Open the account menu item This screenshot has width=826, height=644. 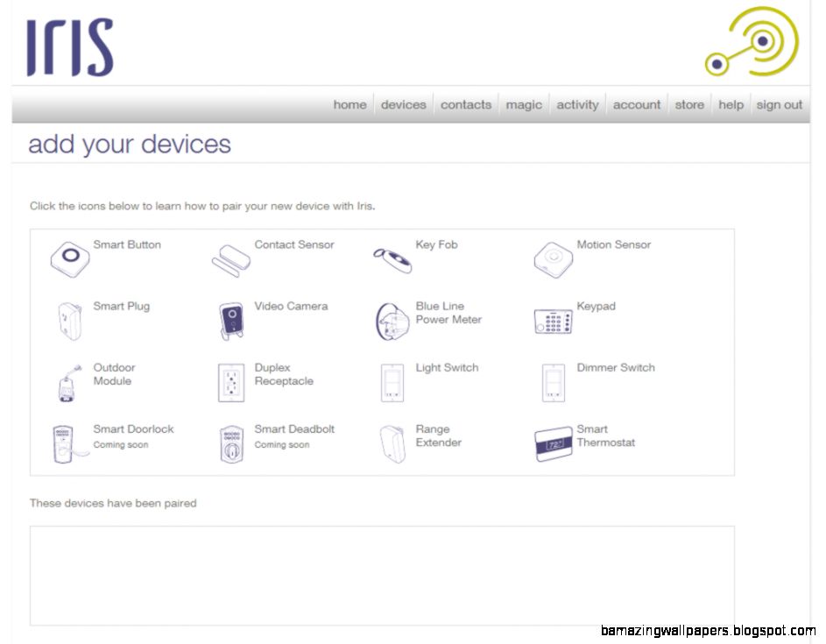(x=636, y=105)
